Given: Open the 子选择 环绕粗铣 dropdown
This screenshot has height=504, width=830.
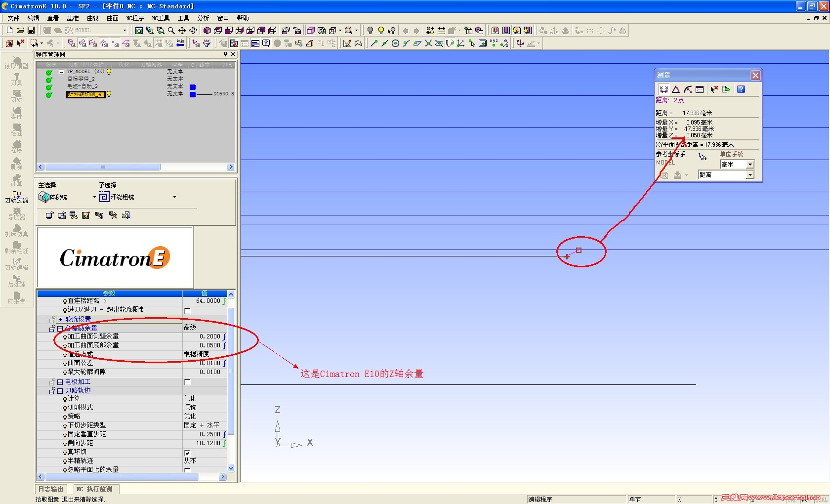Looking at the screenshot, I should tap(174, 197).
